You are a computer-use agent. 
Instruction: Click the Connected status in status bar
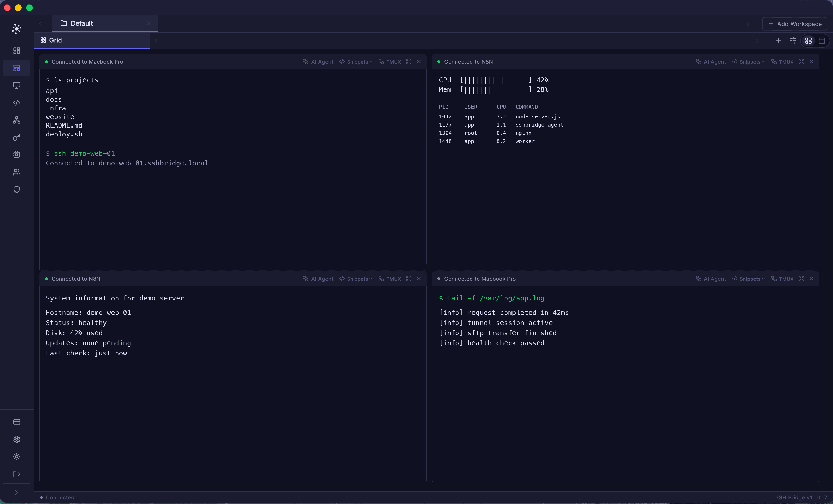pyautogui.click(x=57, y=497)
